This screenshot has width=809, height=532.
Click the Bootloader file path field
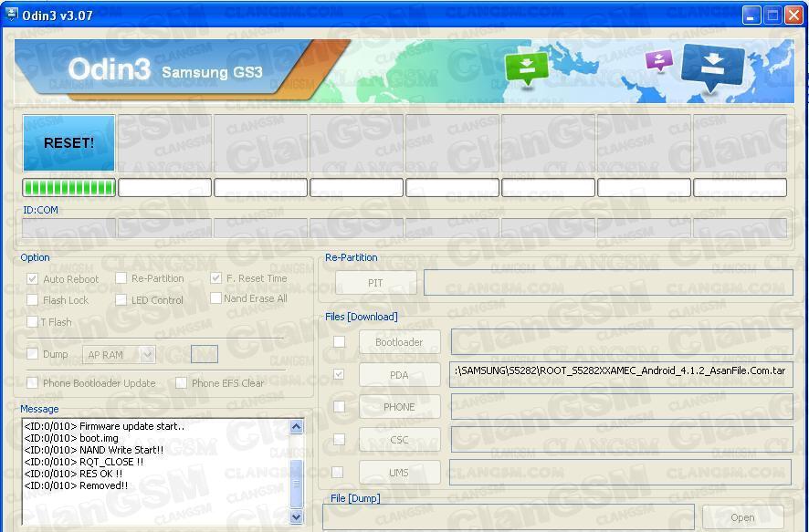point(622,342)
